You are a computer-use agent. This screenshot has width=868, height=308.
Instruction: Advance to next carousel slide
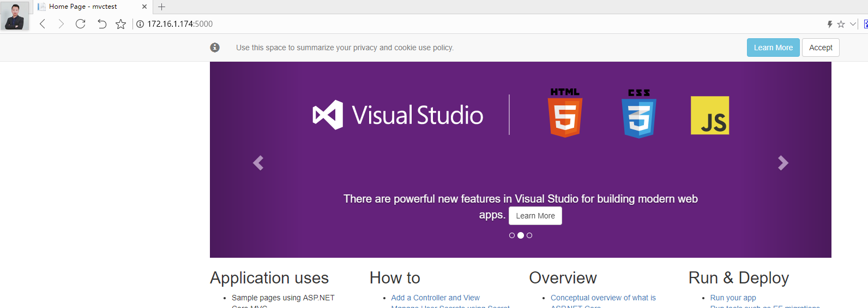click(x=783, y=163)
